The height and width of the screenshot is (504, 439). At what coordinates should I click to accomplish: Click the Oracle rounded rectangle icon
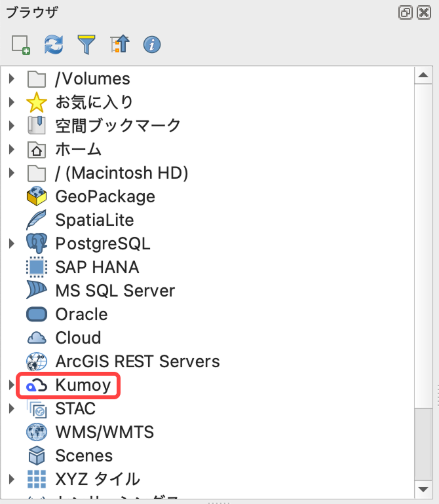pos(37,314)
